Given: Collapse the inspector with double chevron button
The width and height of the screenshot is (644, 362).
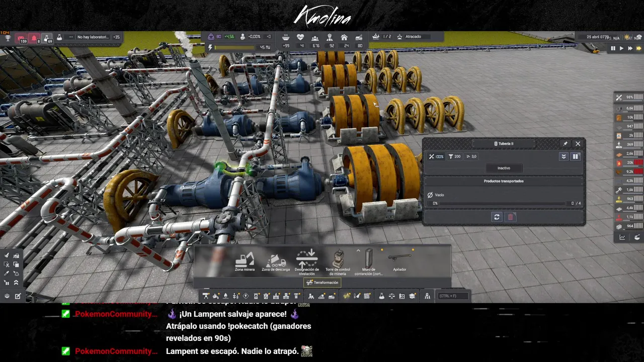Looking at the screenshot, I should [563, 156].
